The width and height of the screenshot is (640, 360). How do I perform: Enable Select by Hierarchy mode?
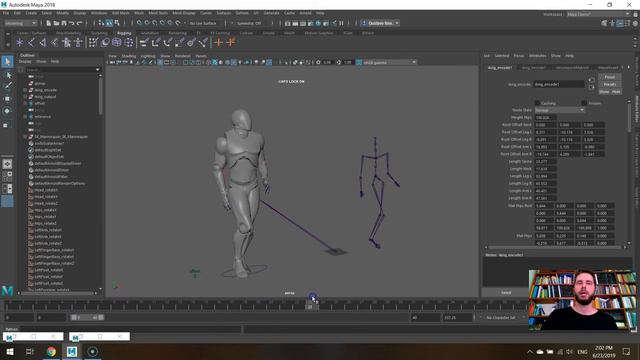(102, 23)
